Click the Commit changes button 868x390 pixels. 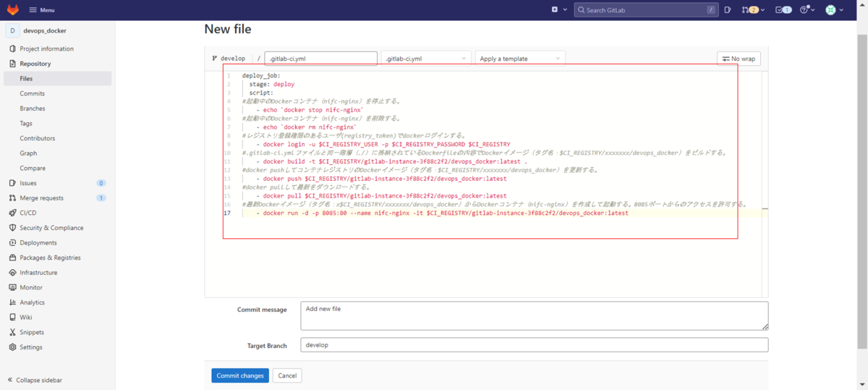click(x=240, y=376)
